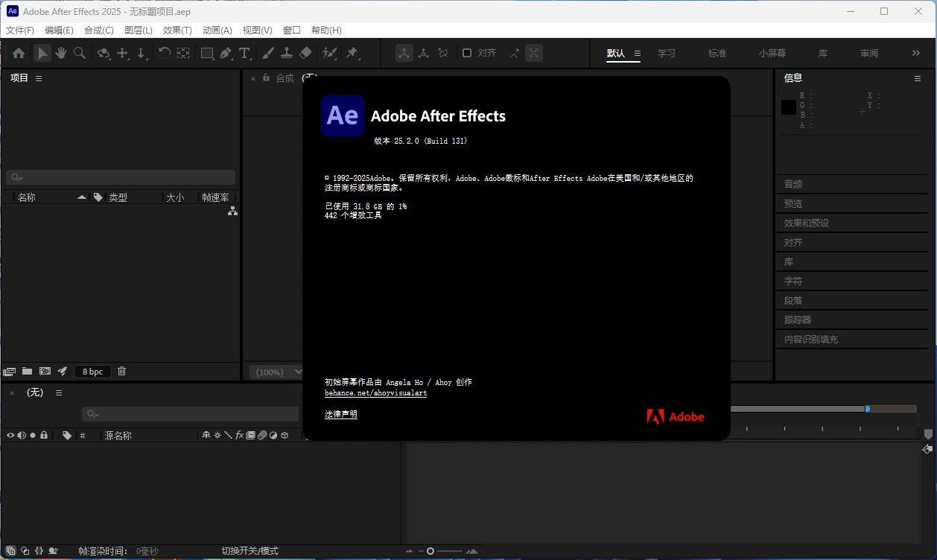The height and width of the screenshot is (560, 937).
Task: Select the local axis mode icon
Action: (404, 53)
